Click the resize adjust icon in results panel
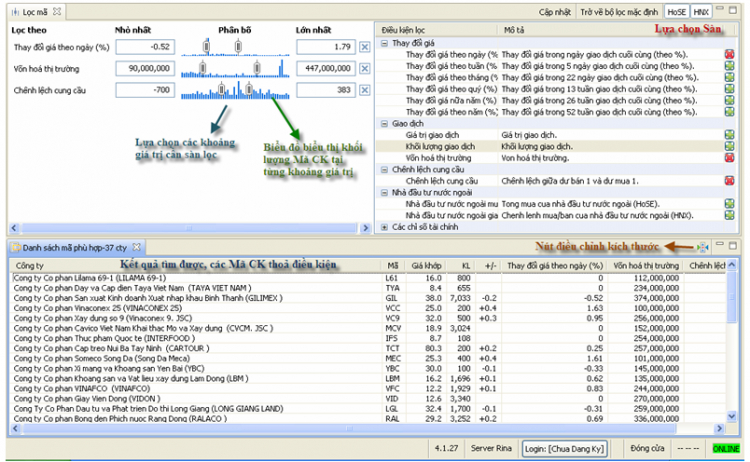The width and height of the screenshot is (750, 462). pos(703,247)
